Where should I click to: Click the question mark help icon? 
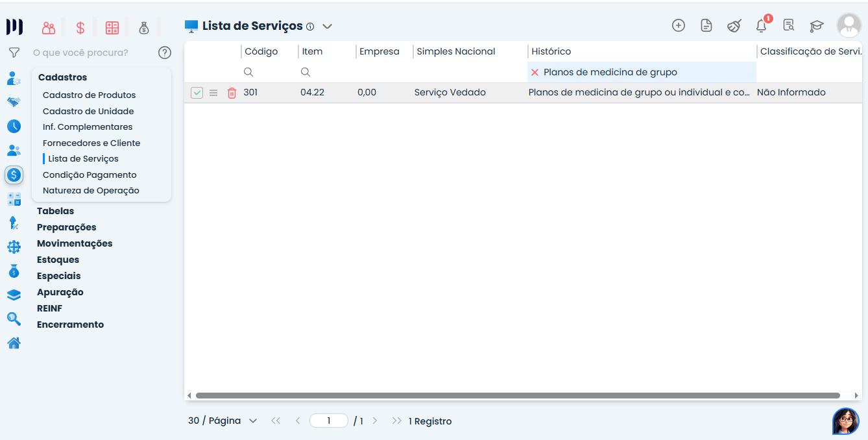(165, 53)
